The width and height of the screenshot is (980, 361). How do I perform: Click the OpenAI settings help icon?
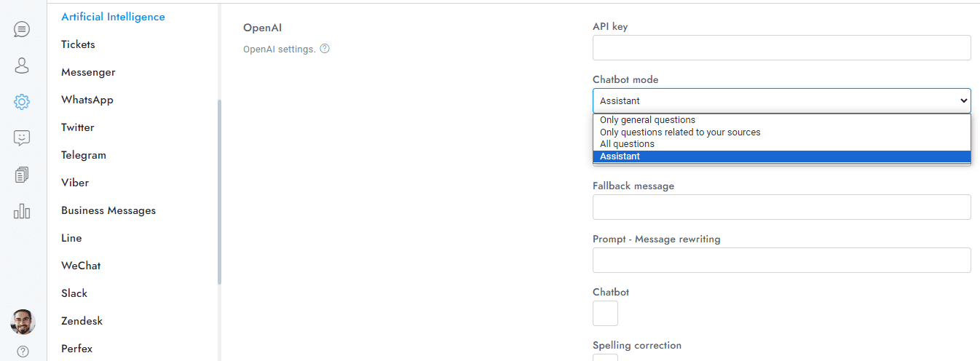[325, 49]
